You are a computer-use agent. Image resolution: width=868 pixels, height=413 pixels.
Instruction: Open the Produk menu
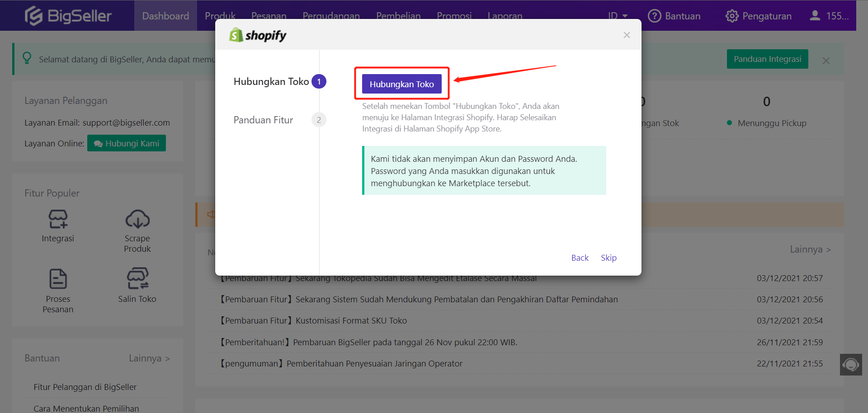[x=220, y=16]
